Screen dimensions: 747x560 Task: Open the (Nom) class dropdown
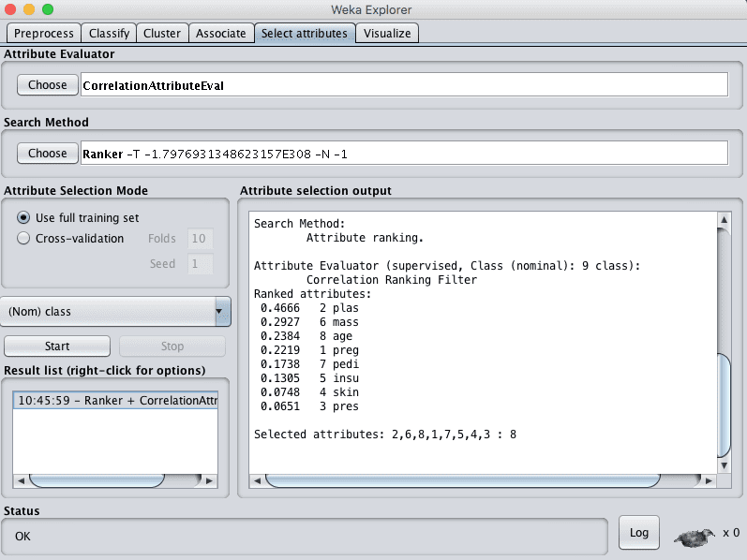116,312
